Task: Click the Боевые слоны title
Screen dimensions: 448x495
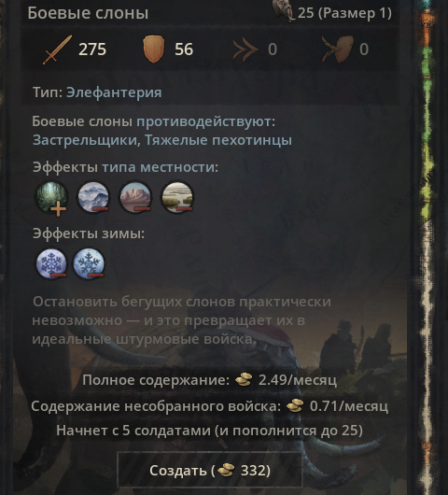Action: pos(88,13)
